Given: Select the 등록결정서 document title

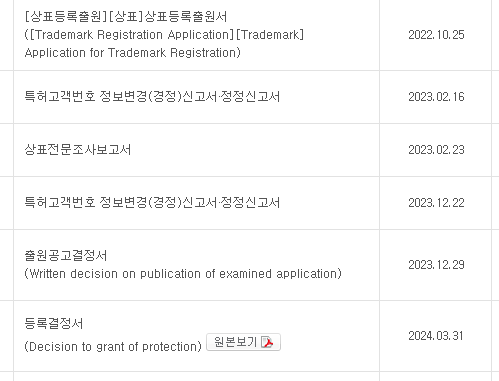Looking at the screenshot, I should pos(54,323).
